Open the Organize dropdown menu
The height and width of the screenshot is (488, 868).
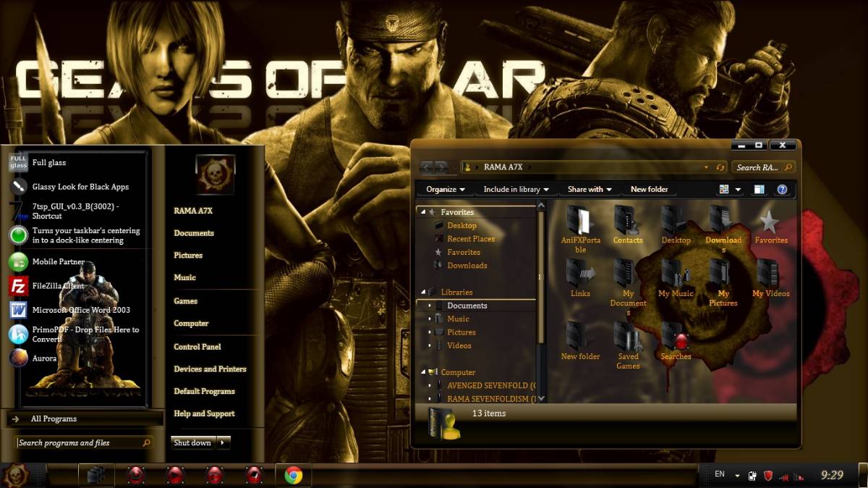coord(446,189)
